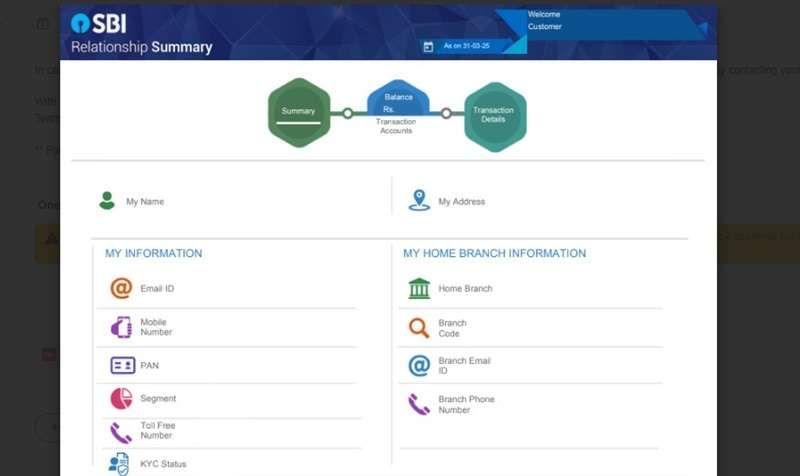Viewport: 800px width, 476px height.
Task: Click the Branch Phone Number label
Action: coord(466,405)
